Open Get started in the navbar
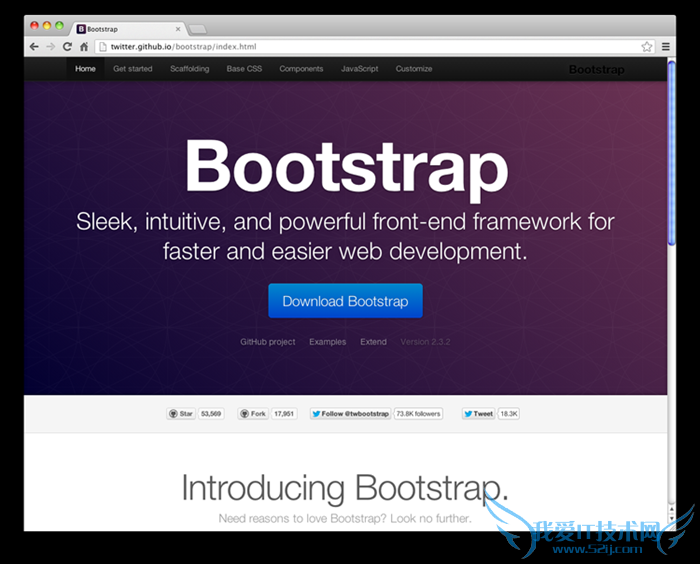 [133, 69]
